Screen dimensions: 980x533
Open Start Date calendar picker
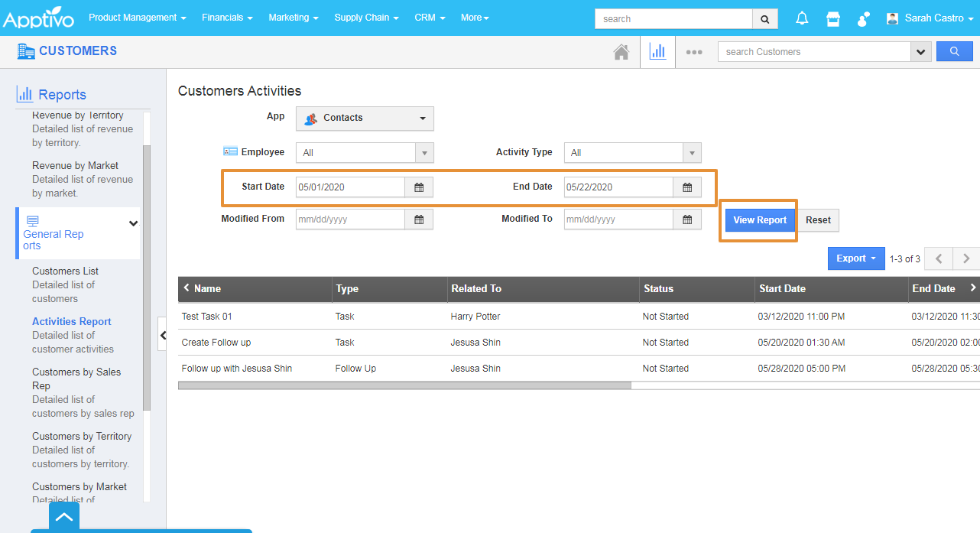pyautogui.click(x=419, y=187)
